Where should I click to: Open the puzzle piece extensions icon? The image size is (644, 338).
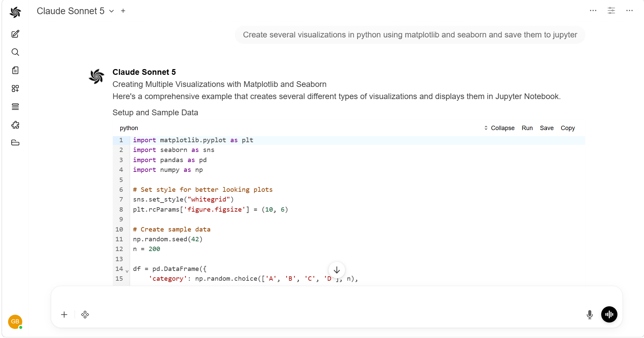(15, 125)
